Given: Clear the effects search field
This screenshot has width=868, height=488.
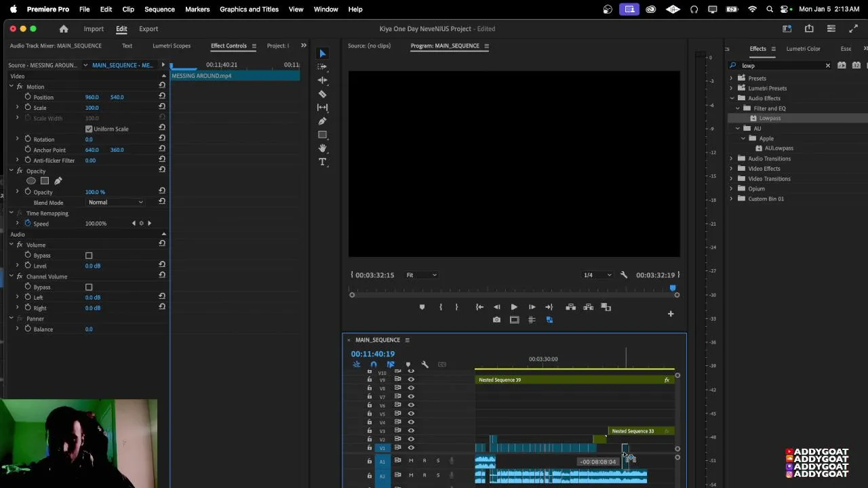Looking at the screenshot, I should click(827, 66).
